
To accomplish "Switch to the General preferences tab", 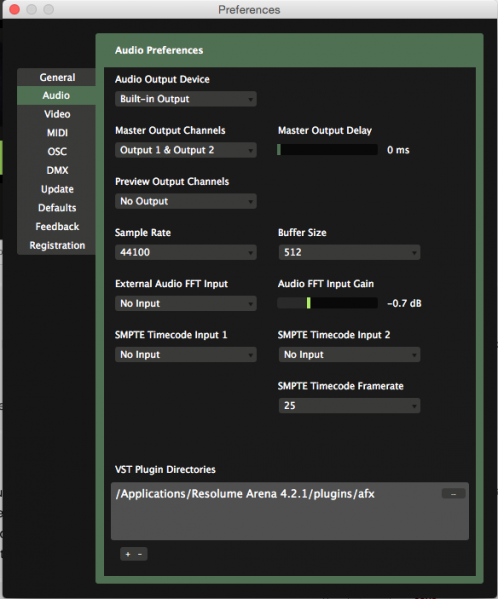I will 57,77.
